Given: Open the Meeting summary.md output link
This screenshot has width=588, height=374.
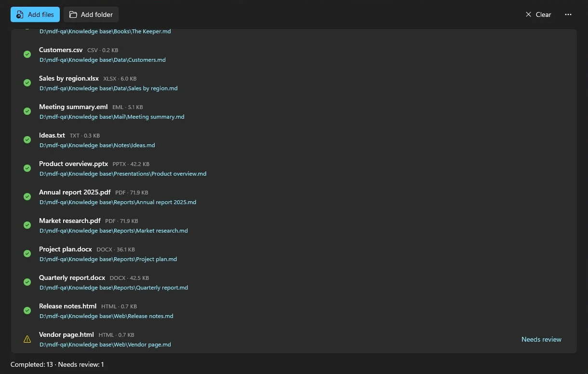Looking at the screenshot, I should click(112, 117).
